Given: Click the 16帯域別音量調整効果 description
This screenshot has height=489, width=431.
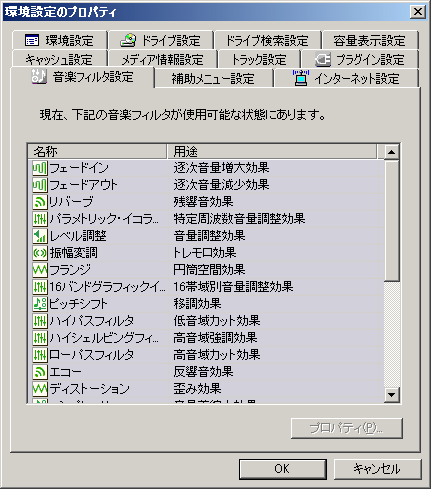Looking at the screenshot, I should 233,287.
